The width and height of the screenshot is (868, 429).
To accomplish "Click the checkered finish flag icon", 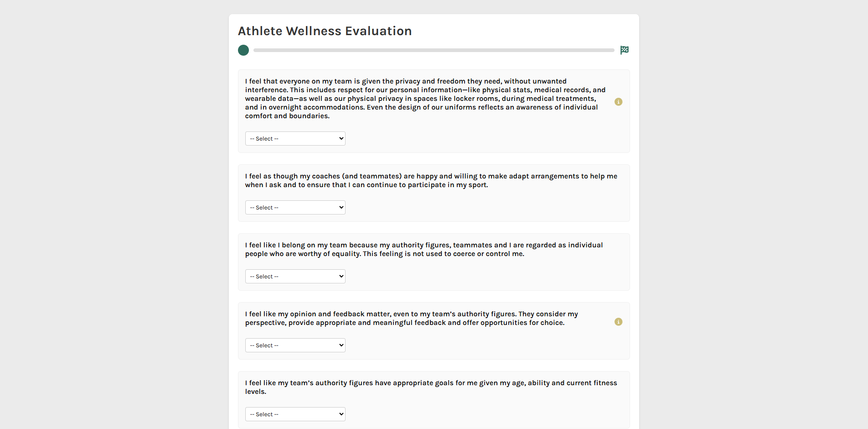I will [x=625, y=50].
